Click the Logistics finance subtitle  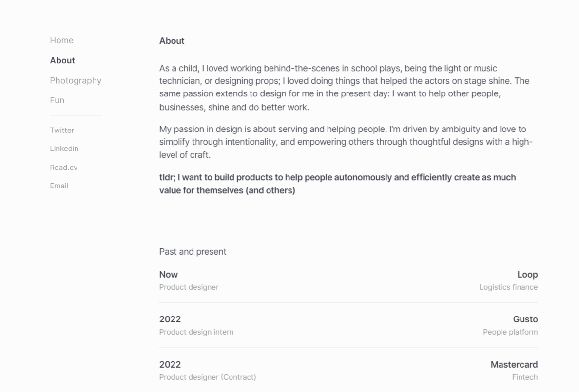508,287
